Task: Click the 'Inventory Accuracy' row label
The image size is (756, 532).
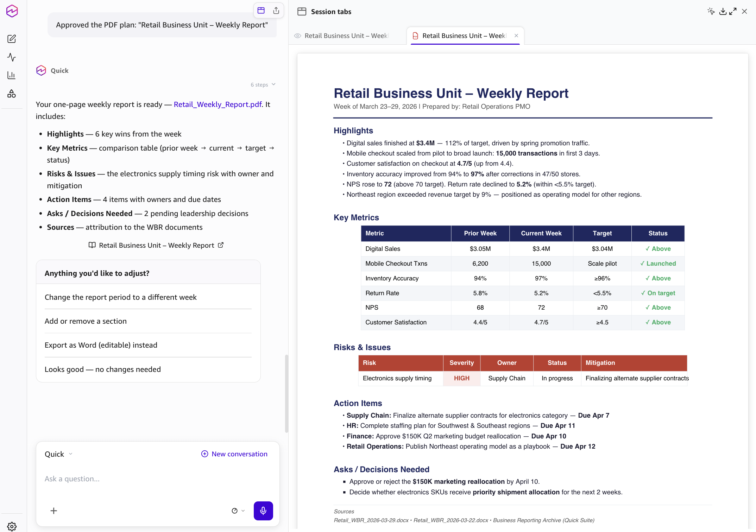Action: (392, 278)
